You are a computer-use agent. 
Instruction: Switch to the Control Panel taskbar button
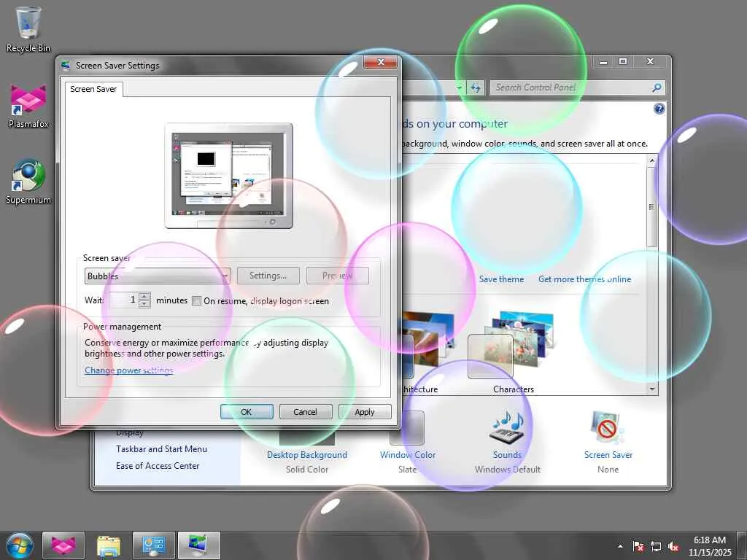[154, 545]
